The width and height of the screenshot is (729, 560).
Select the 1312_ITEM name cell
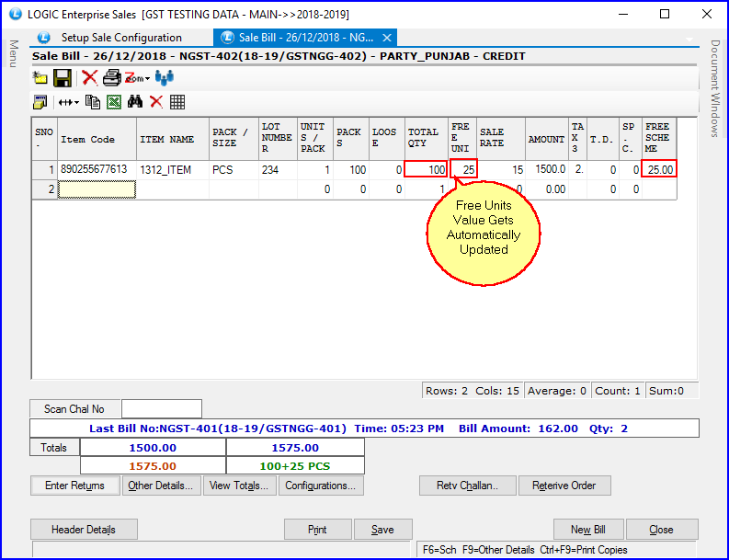tap(173, 170)
